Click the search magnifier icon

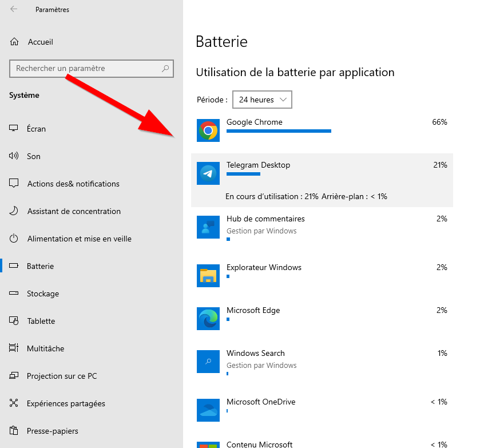pos(165,68)
